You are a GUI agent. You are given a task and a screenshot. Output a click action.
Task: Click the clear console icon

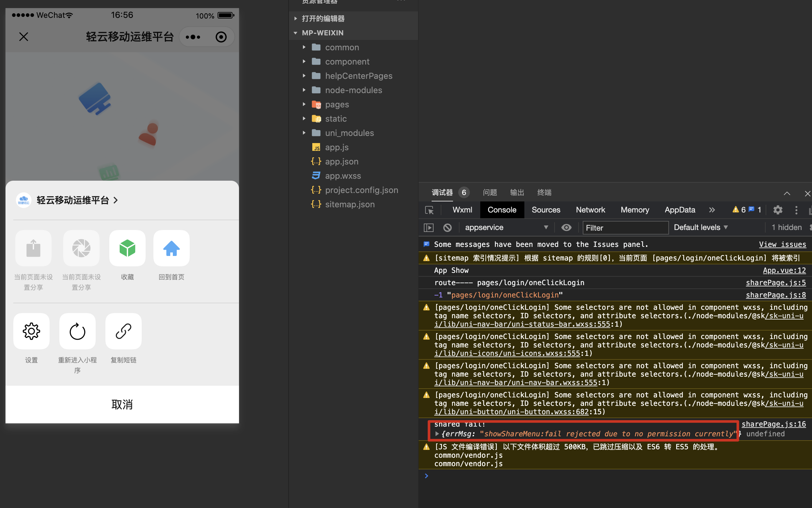447,227
